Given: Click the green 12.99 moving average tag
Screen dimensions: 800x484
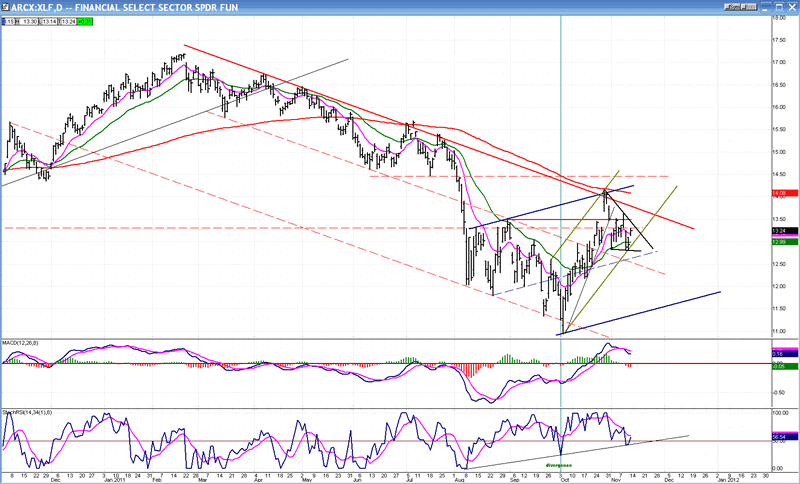Looking at the screenshot, I should pyautogui.click(x=785, y=242).
